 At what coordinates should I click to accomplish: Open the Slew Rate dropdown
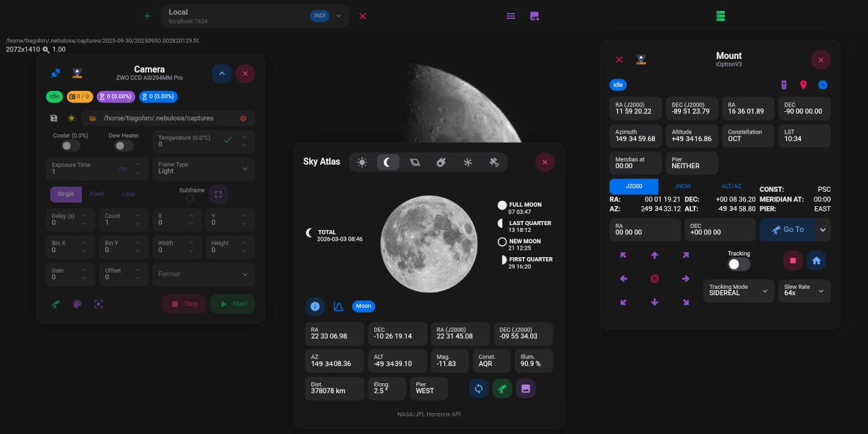(x=804, y=291)
